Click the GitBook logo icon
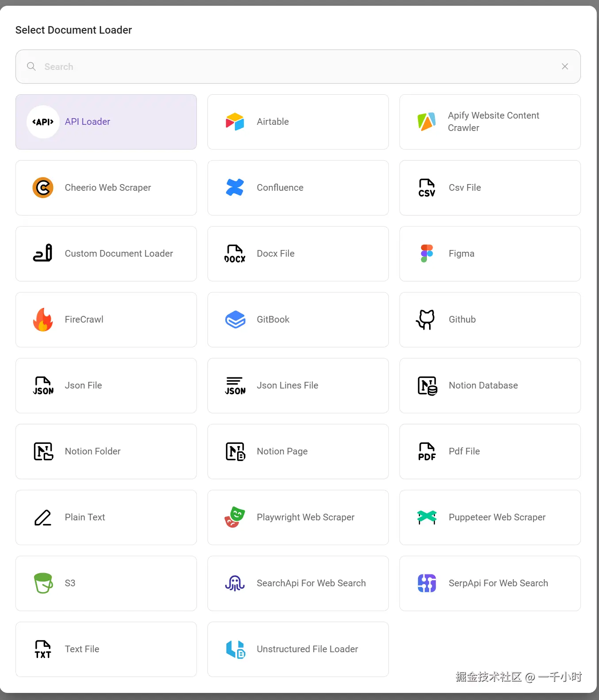Viewport: 599px width, 700px height. pos(235,319)
